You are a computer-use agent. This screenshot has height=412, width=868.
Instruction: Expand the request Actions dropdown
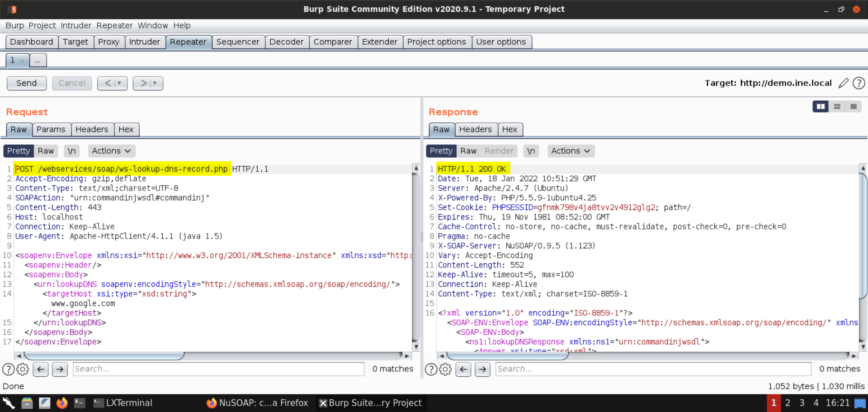coord(111,151)
